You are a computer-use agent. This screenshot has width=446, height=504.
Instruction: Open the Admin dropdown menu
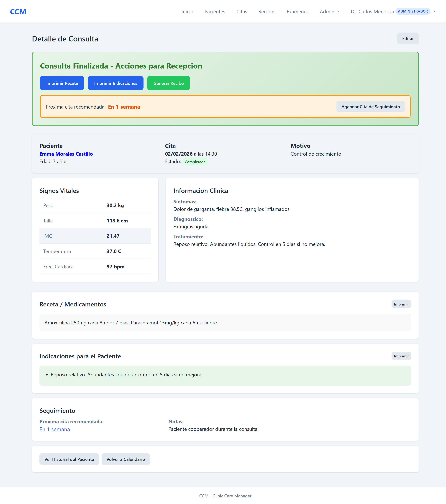[x=329, y=12]
